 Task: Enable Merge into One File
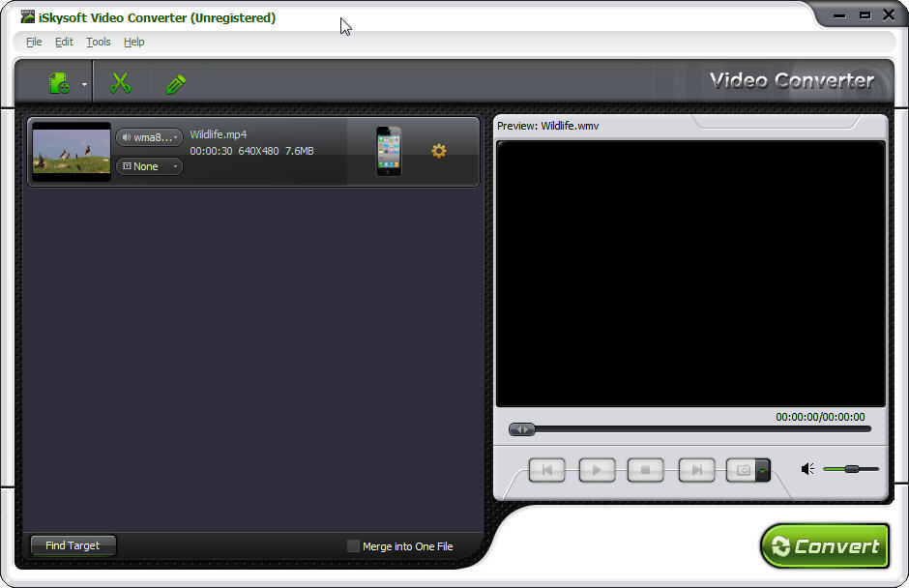coord(354,545)
